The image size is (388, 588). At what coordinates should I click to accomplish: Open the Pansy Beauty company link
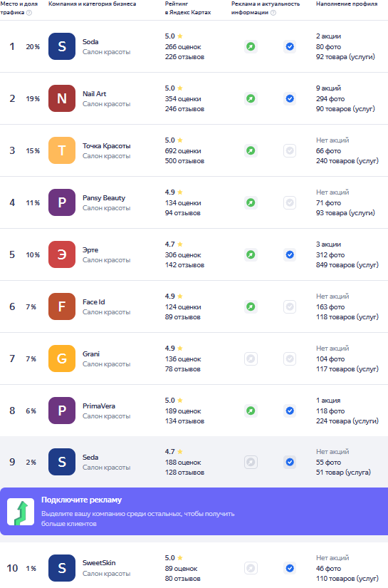104,198
